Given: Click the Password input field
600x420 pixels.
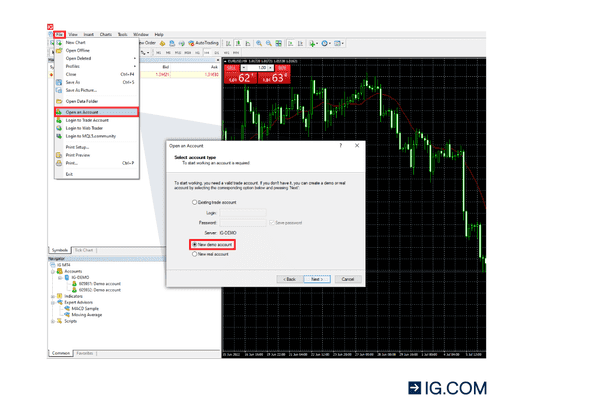Looking at the screenshot, I should click(x=243, y=222).
